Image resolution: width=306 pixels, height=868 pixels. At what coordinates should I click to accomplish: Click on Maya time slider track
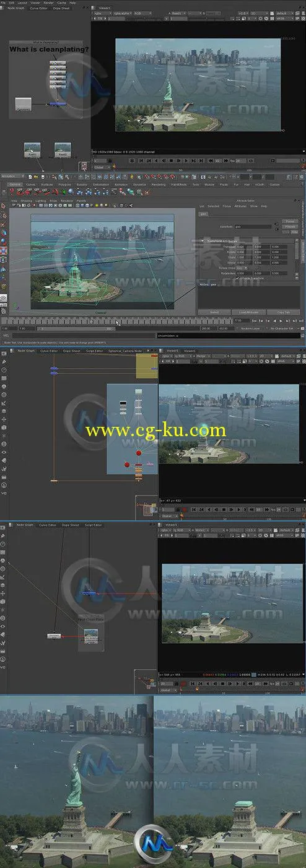pos(118,321)
